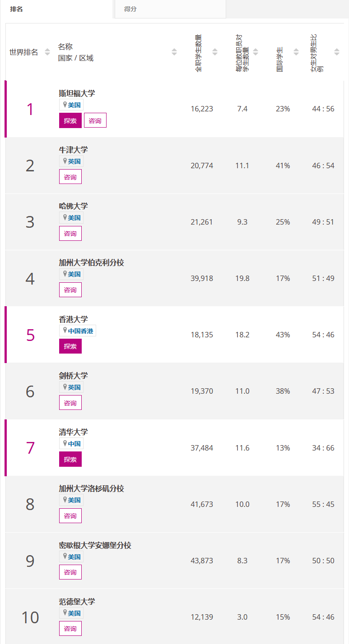Sort table by 世界排名 column arrows
The width and height of the screenshot is (349, 644).
(x=47, y=52)
